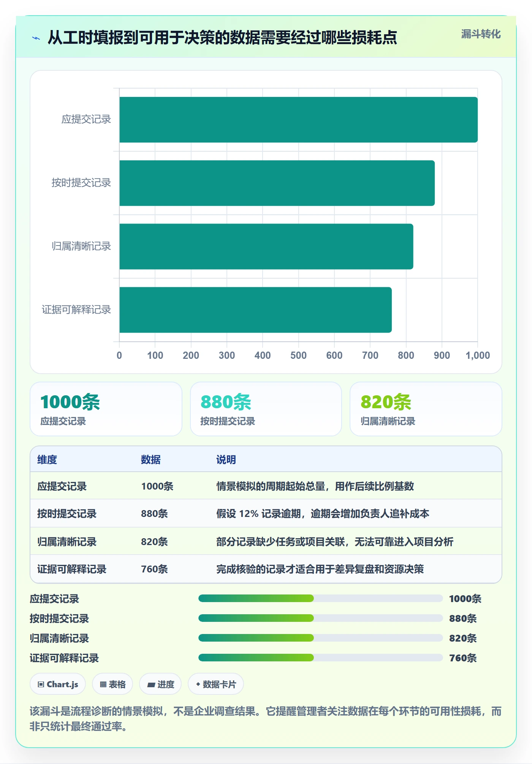Screen dimensions: 532x764
Task: Click the 证据可解释记录 progress bar showing 760条
Action: click(x=320, y=658)
